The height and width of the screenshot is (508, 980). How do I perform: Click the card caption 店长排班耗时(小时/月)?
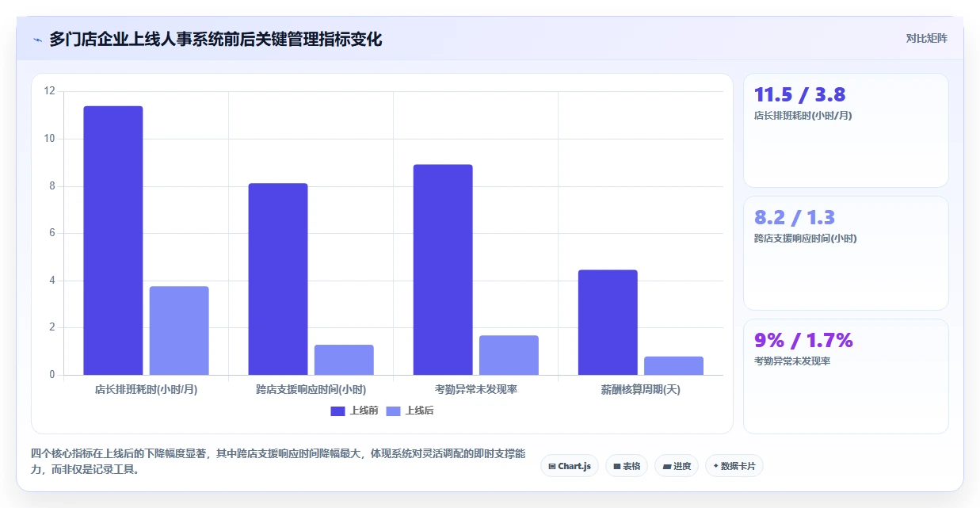click(803, 116)
